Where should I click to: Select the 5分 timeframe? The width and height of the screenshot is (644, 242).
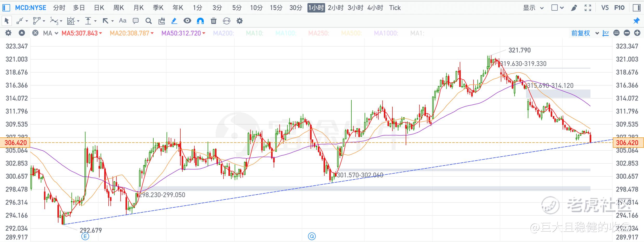click(237, 8)
